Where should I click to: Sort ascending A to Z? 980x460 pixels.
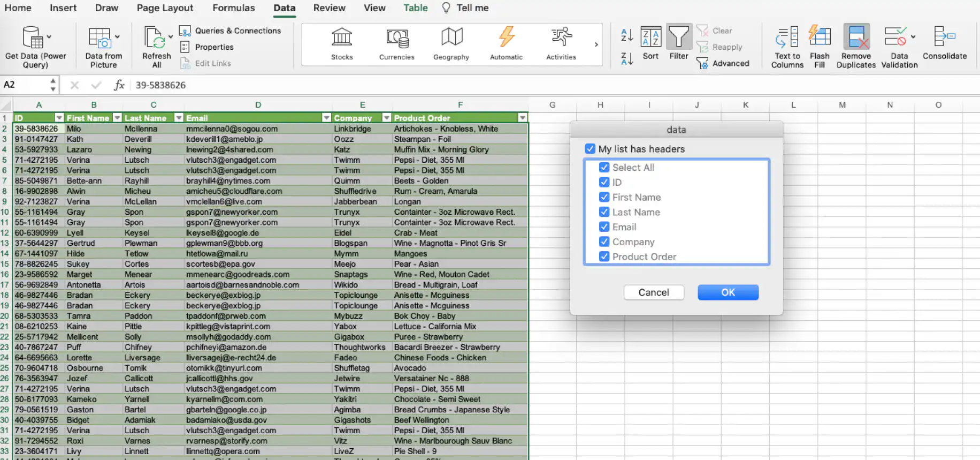click(x=627, y=35)
